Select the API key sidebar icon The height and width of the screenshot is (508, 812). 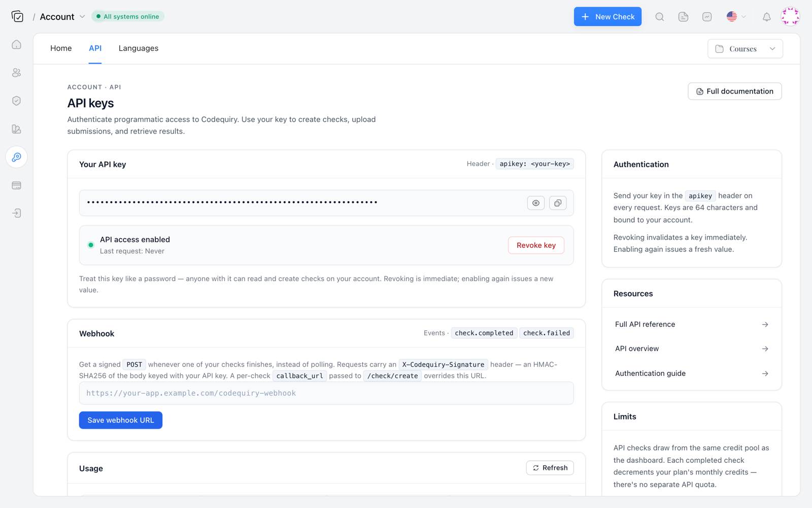pos(17,157)
